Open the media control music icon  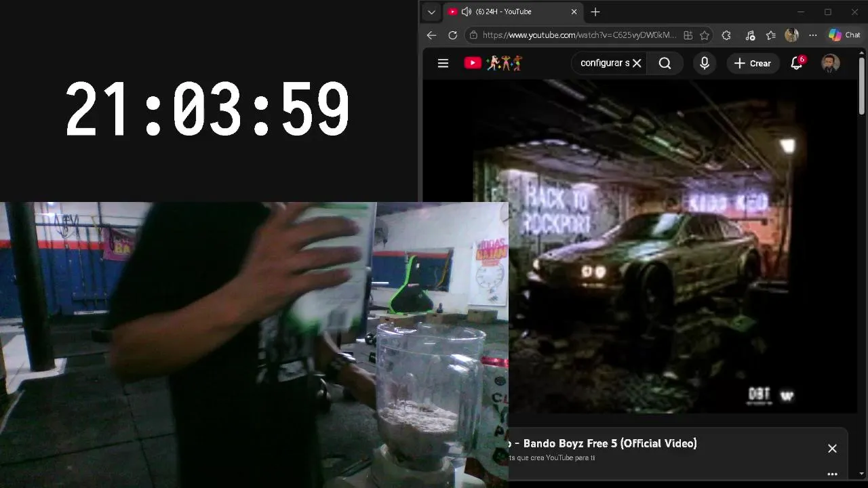pos(749,35)
